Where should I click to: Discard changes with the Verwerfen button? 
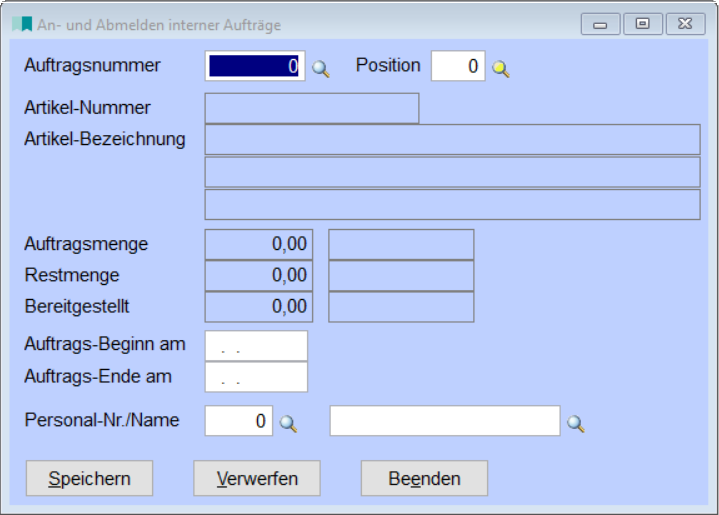coord(257,479)
